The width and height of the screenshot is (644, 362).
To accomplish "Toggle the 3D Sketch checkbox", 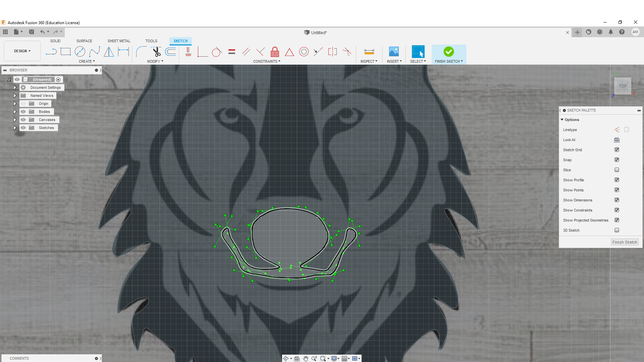I will 616,230.
